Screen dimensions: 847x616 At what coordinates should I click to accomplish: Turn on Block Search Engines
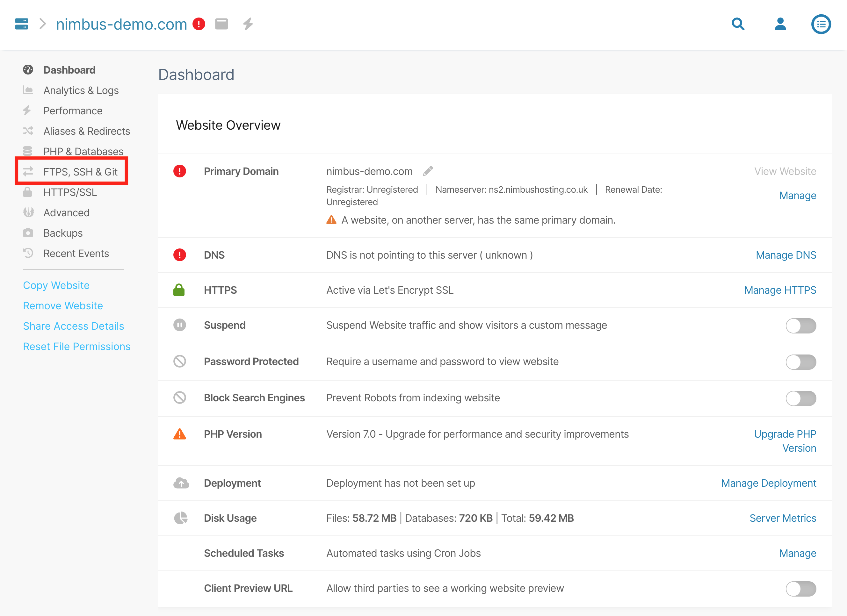tap(800, 398)
